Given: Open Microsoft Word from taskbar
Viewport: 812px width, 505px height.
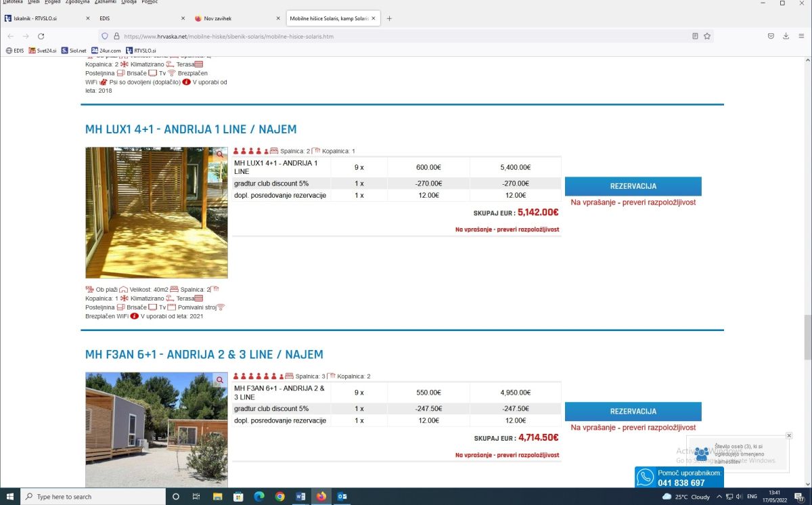Looking at the screenshot, I should (300, 496).
